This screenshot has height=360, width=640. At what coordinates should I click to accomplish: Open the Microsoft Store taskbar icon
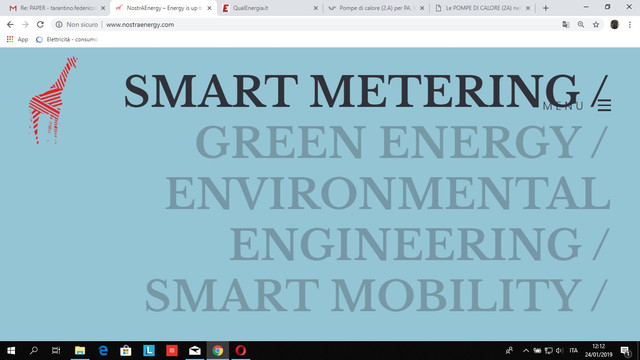click(126, 351)
